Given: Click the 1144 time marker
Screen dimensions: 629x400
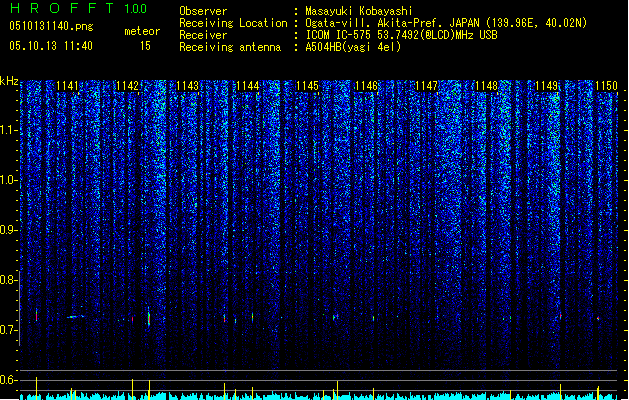Looking at the screenshot, I should pos(248,86).
